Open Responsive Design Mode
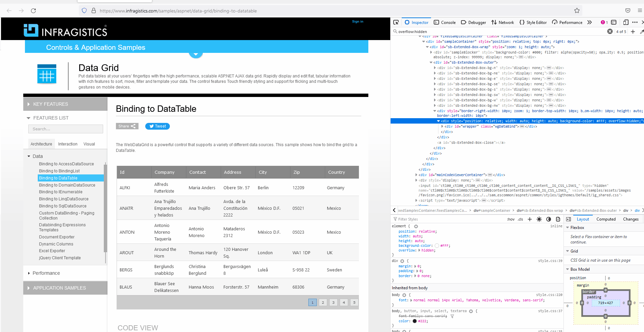The width and height of the screenshot is (644, 332). [x=625, y=22]
